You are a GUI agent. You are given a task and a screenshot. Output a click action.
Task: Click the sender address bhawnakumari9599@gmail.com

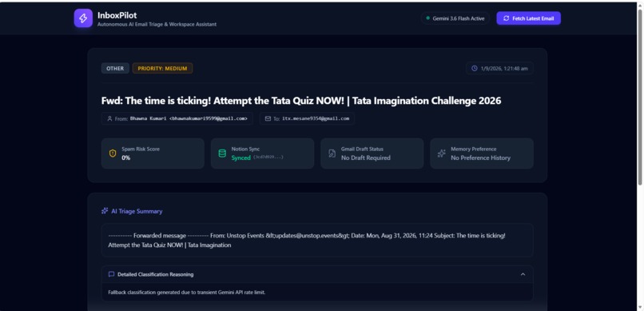[x=209, y=118]
